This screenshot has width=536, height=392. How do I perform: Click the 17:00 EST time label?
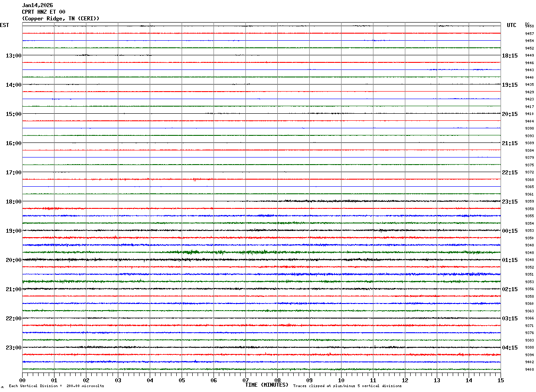(14, 173)
